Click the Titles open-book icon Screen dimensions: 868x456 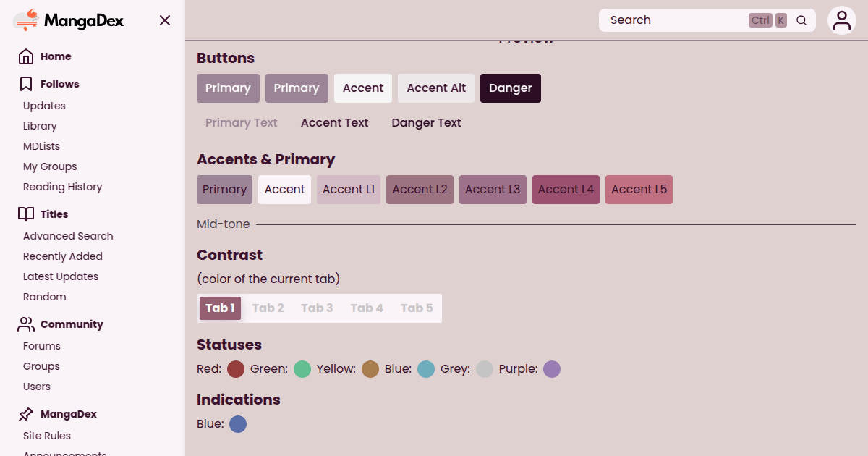click(26, 214)
